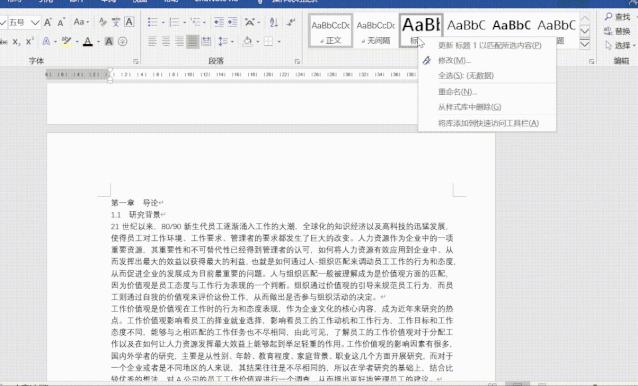Expand the bullets library dropdown arrow
638x386 pixels.
click(163, 22)
